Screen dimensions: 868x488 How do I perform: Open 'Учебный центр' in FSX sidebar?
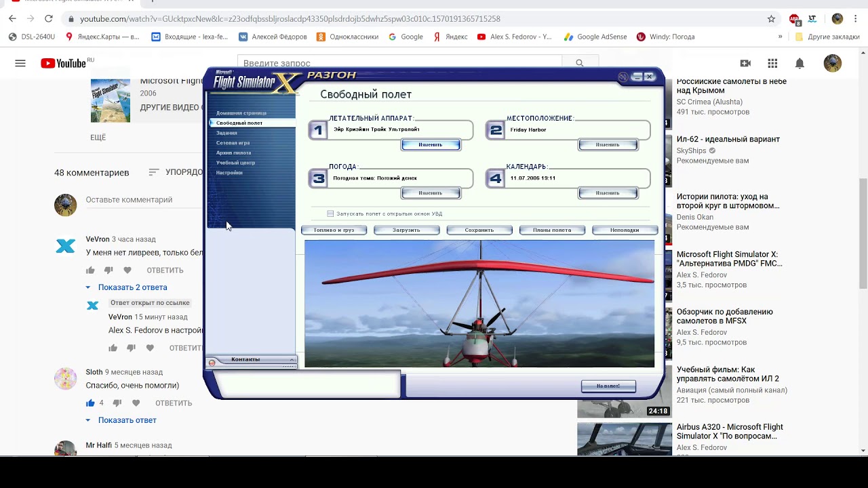pos(235,163)
